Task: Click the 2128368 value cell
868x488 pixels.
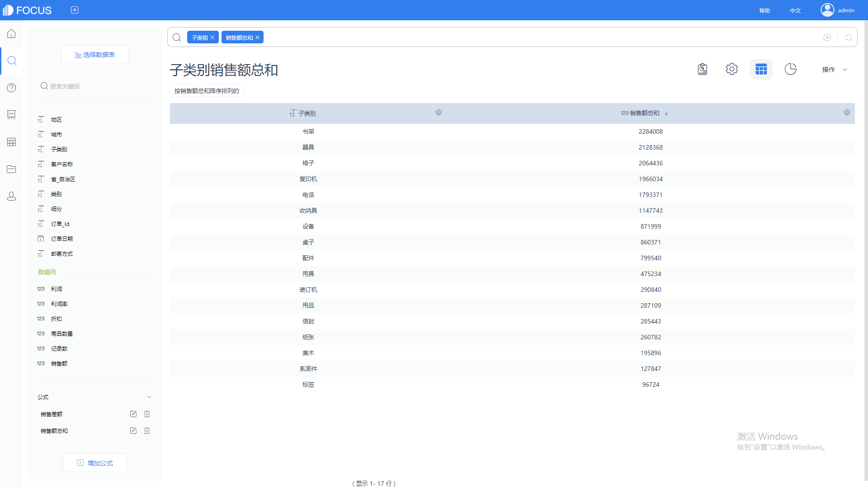Action: (x=651, y=147)
